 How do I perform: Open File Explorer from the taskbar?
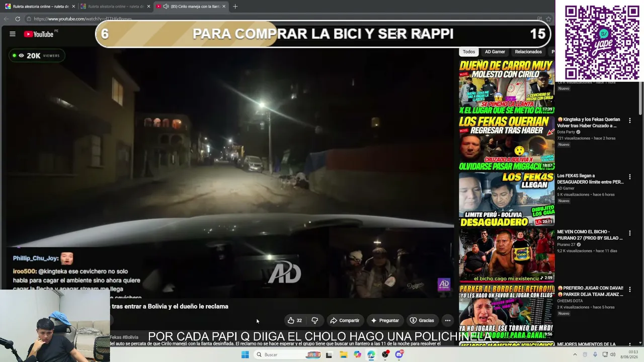click(x=343, y=354)
